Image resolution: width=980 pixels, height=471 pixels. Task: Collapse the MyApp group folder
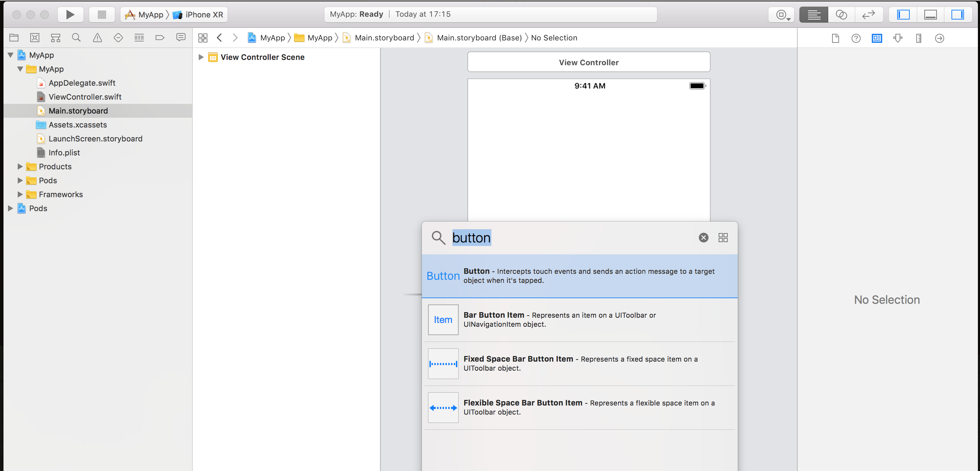20,69
